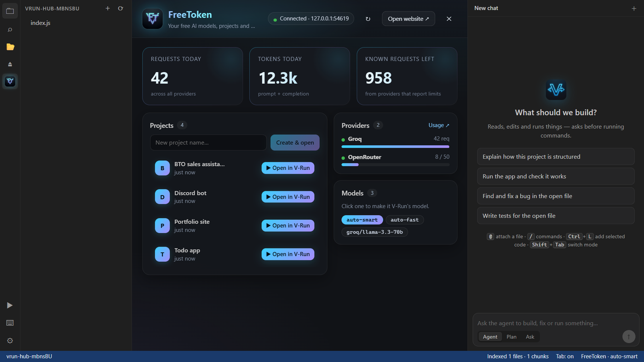Image resolution: width=644 pixels, height=362 pixels.
Task: Switch chat mode to Agent
Action: point(490,337)
